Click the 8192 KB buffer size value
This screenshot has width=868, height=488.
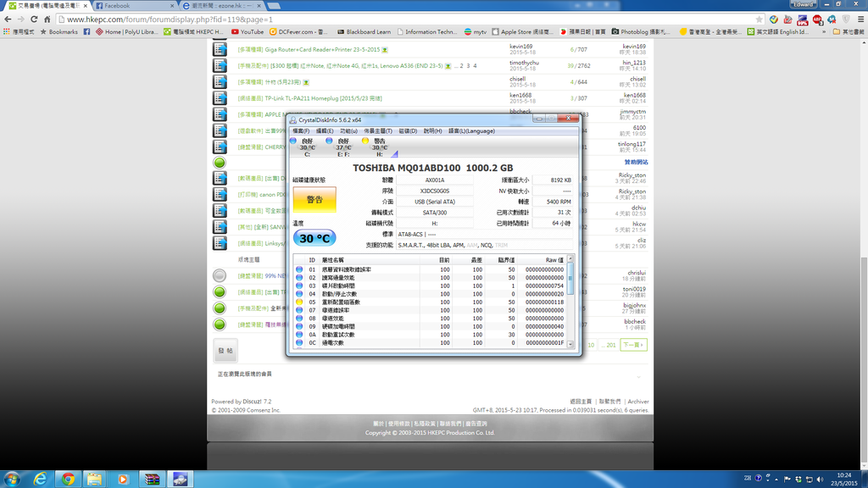pos(553,180)
